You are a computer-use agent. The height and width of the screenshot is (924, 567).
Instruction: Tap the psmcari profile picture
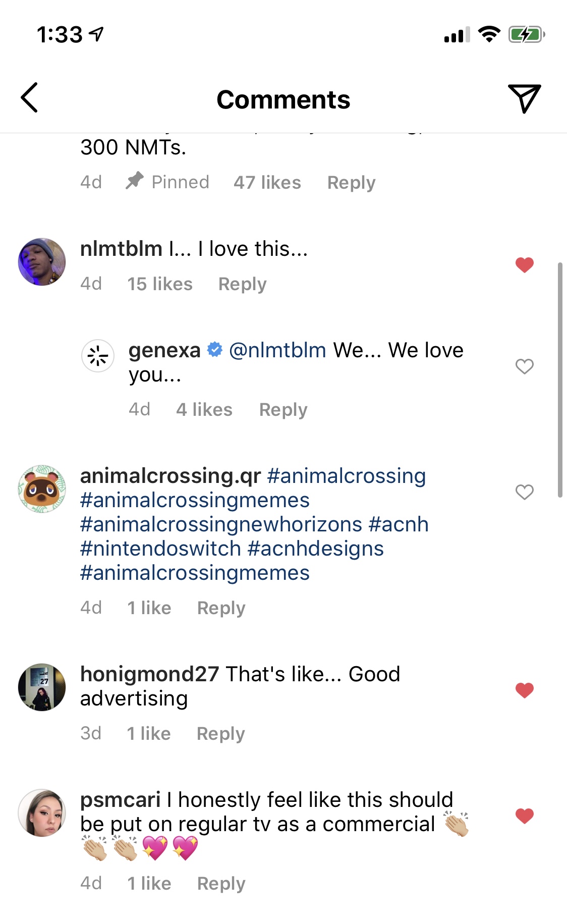coord(42,813)
